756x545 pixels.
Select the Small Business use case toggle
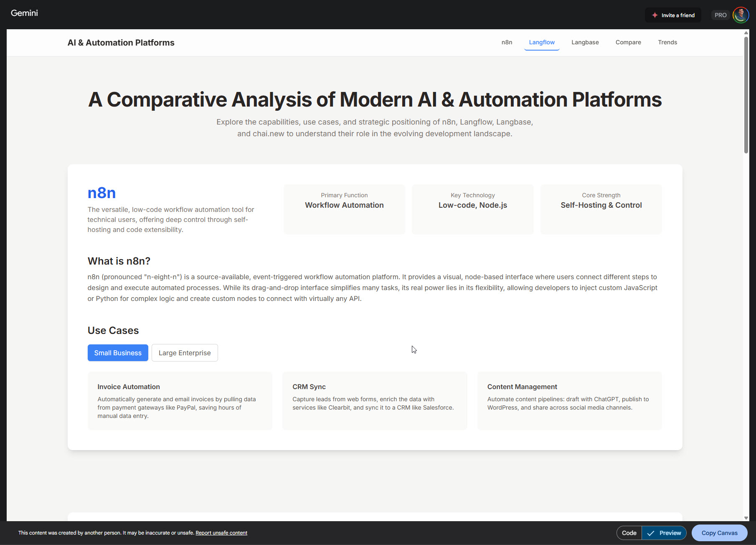(118, 353)
